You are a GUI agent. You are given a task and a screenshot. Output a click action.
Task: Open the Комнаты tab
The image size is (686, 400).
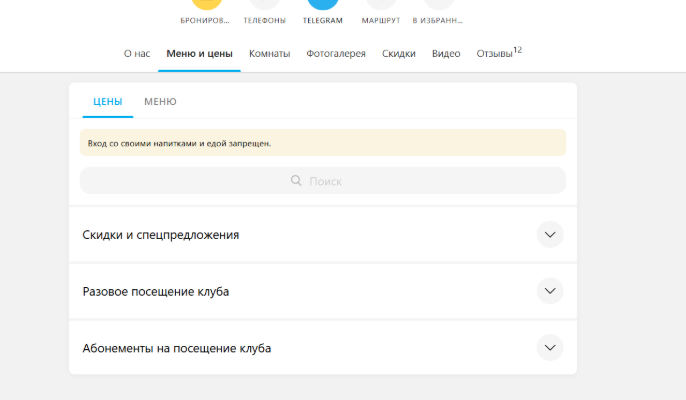coord(270,53)
